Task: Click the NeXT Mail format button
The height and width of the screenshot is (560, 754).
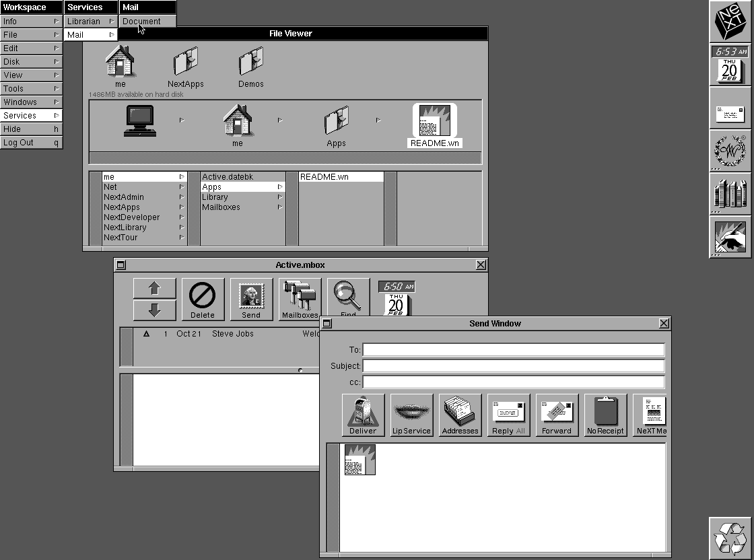Action: (x=650, y=415)
